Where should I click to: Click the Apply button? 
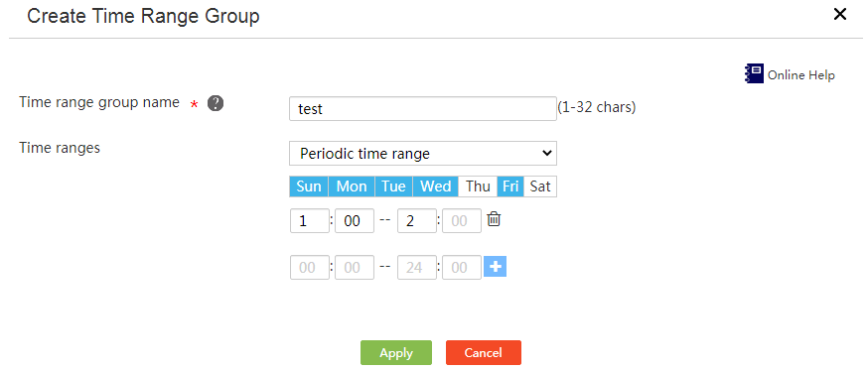(396, 353)
